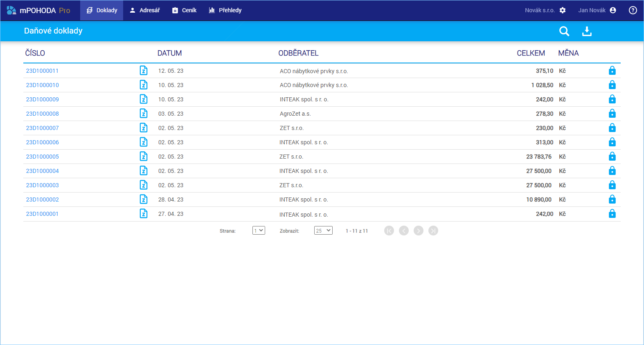Screen dimensions: 644x345
Task: Open the Strana page number dropdown
Action: coord(259,231)
